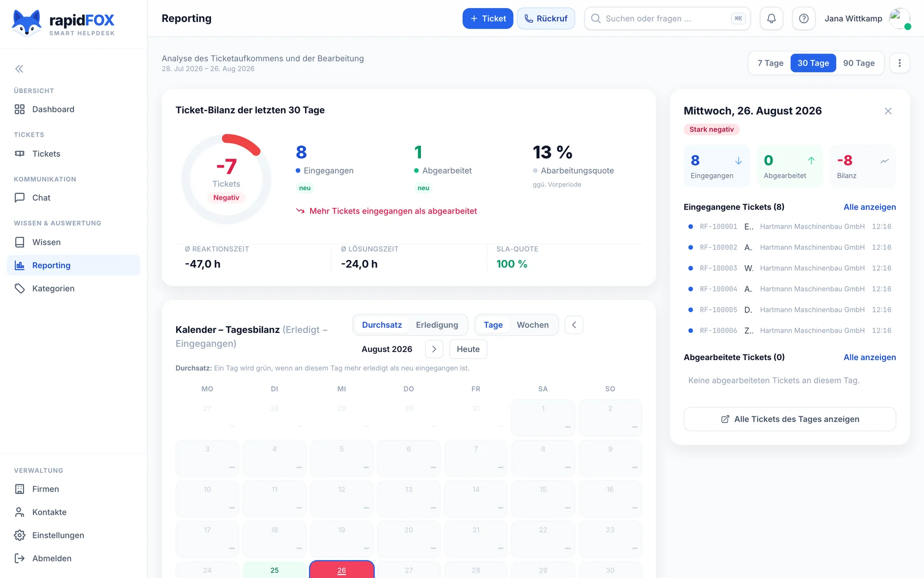The height and width of the screenshot is (578, 924).
Task: Click the Wissen book icon
Action: click(x=20, y=242)
